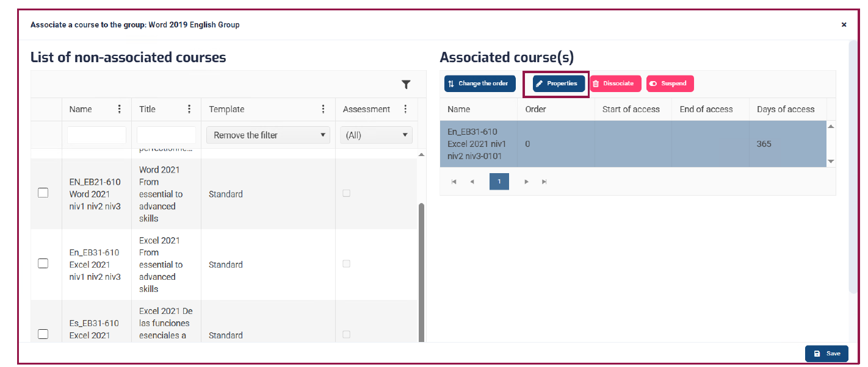Go to the first page of associated courses
This screenshot has height=367, width=868.
point(454,182)
